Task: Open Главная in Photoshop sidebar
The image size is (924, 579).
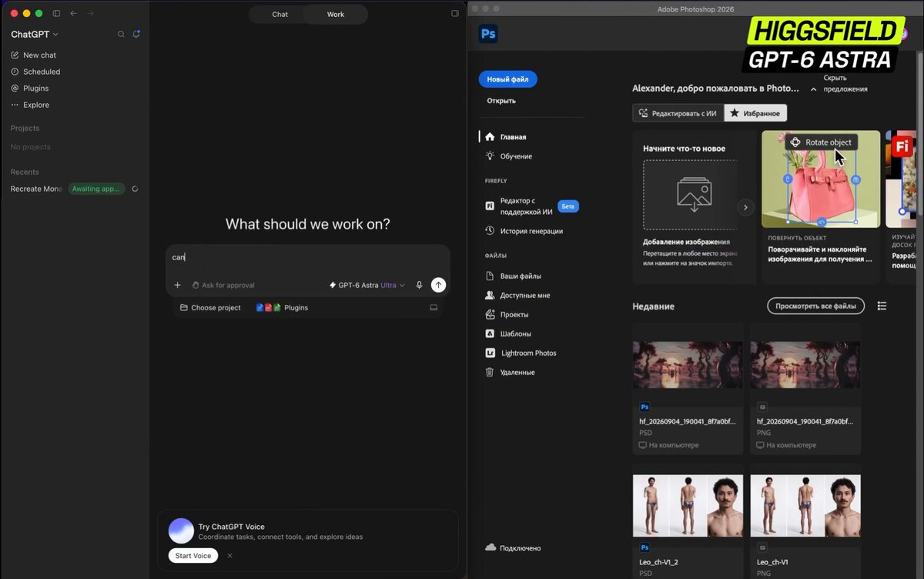Action: (505, 137)
